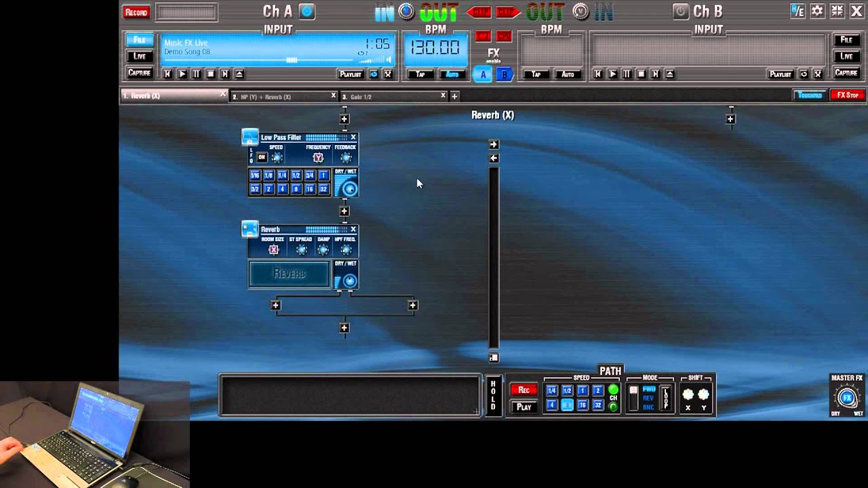The width and height of the screenshot is (868, 488).
Task: Adjust the channel A input gain knob
Action: tap(406, 11)
